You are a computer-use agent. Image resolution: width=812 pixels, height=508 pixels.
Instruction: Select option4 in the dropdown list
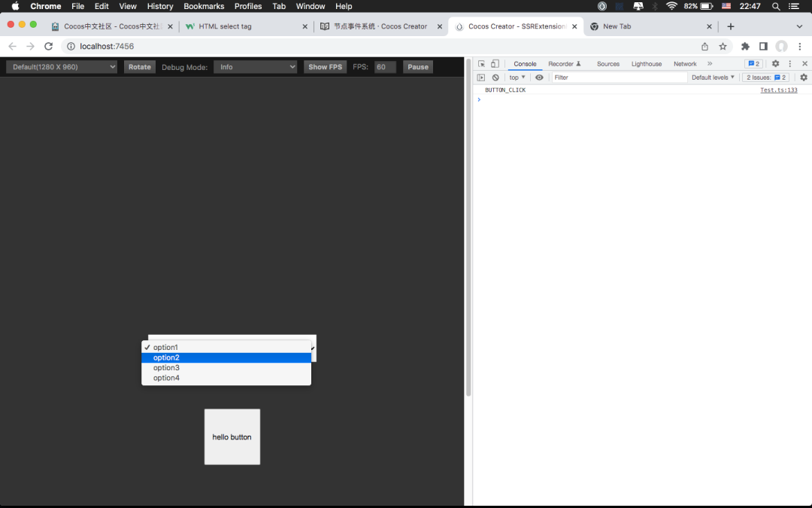click(x=226, y=378)
